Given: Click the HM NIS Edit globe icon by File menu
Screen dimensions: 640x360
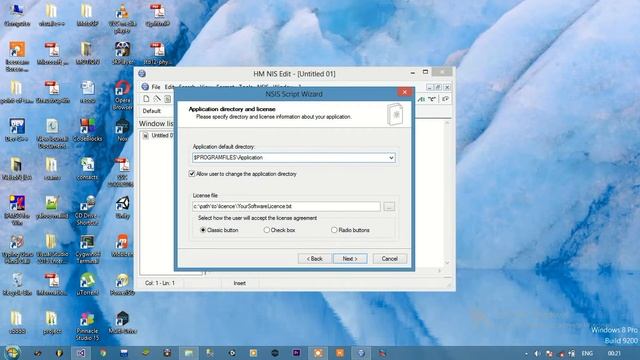Looking at the screenshot, I should (x=145, y=87).
